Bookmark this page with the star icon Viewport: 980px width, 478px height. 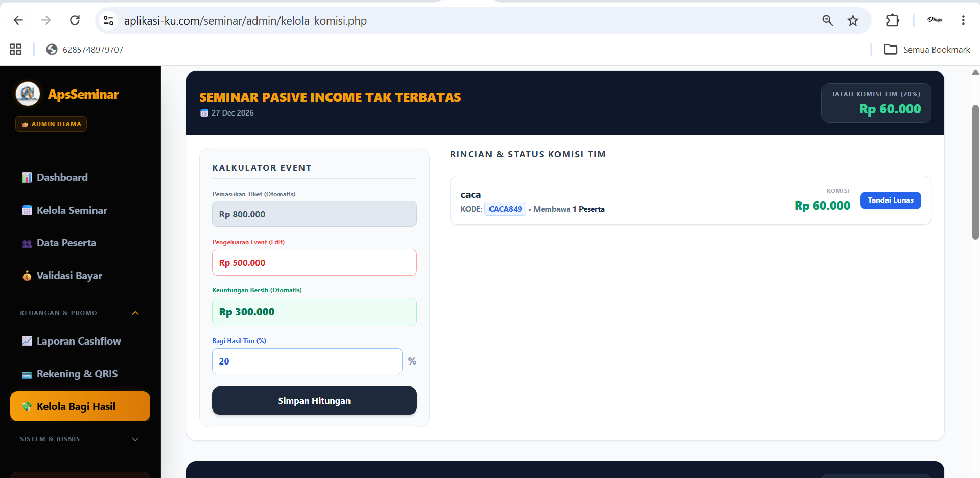(x=853, y=20)
